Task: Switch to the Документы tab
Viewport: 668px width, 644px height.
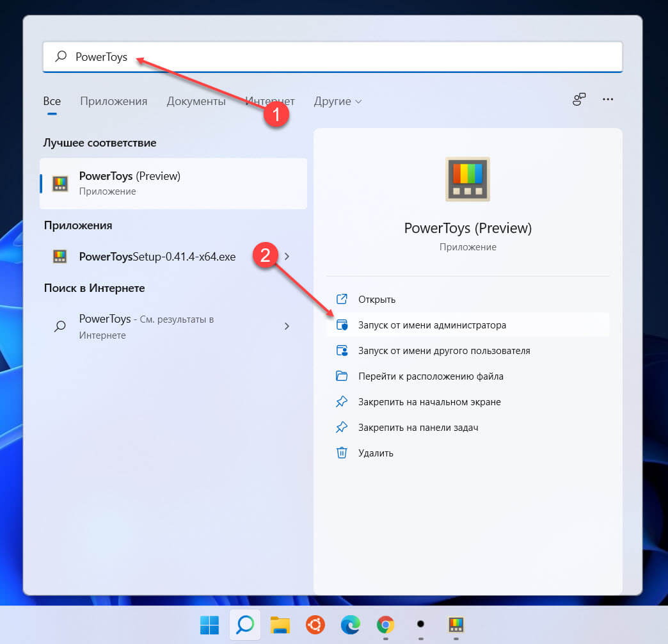Action: point(196,101)
